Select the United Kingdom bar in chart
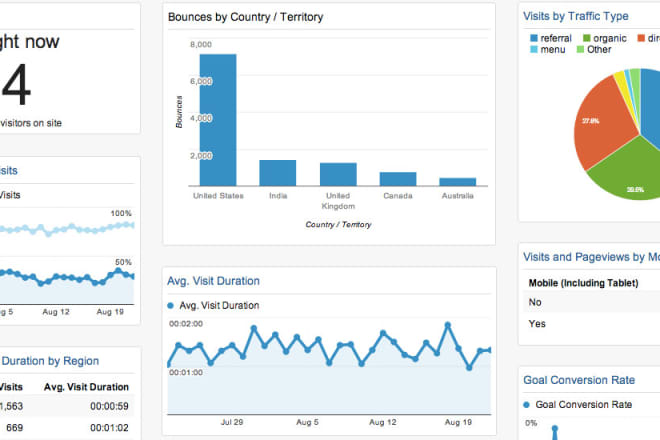The width and height of the screenshot is (660, 440). coord(338,174)
